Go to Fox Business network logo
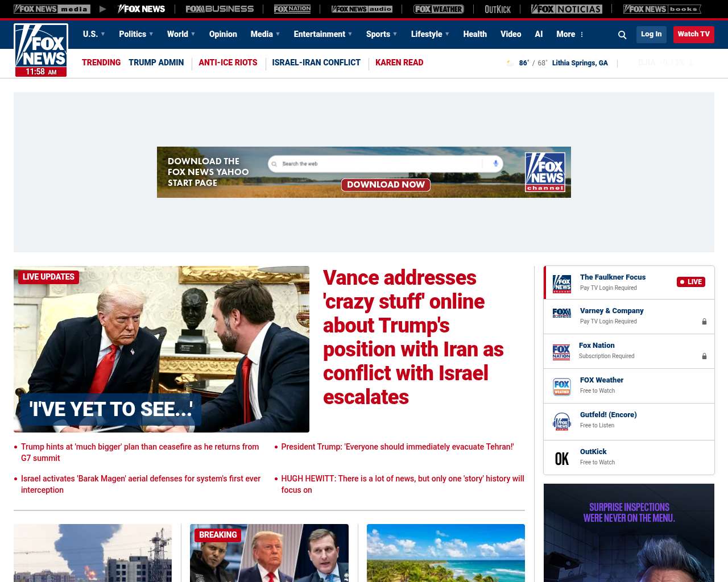728x582 pixels. (x=220, y=9)
